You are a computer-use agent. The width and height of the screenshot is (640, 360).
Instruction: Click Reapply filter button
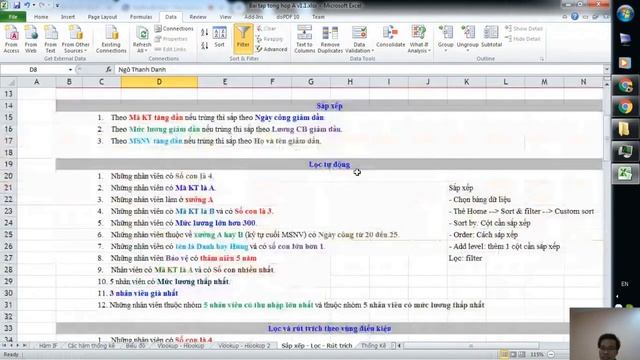click(269, 39)
